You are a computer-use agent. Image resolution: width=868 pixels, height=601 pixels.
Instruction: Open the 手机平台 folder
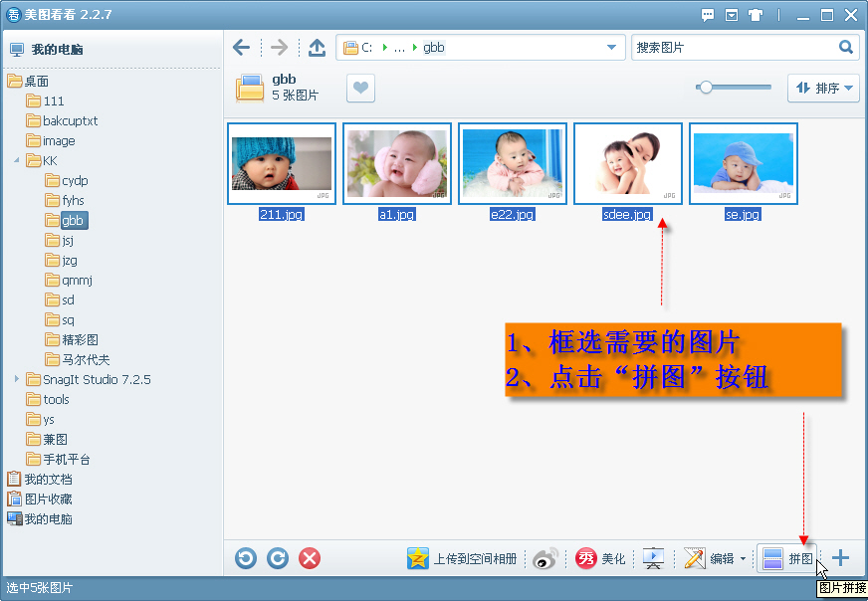[x=58, y=460]
